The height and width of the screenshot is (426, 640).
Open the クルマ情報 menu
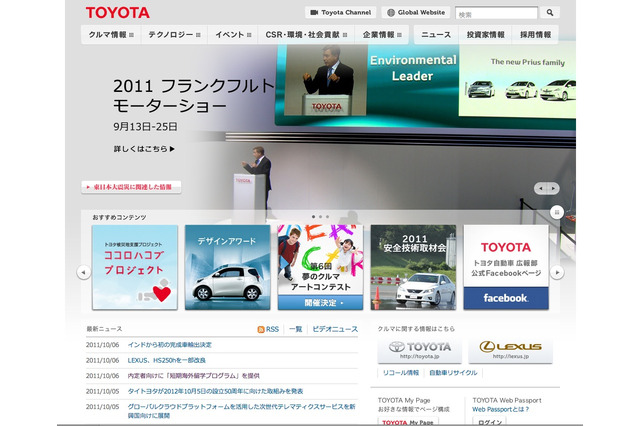(111, 35)
